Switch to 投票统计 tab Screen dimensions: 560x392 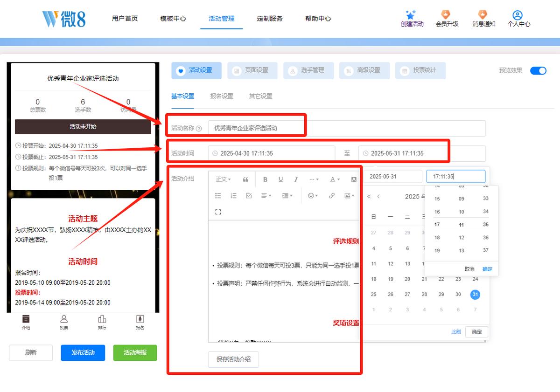coord(420,70)
